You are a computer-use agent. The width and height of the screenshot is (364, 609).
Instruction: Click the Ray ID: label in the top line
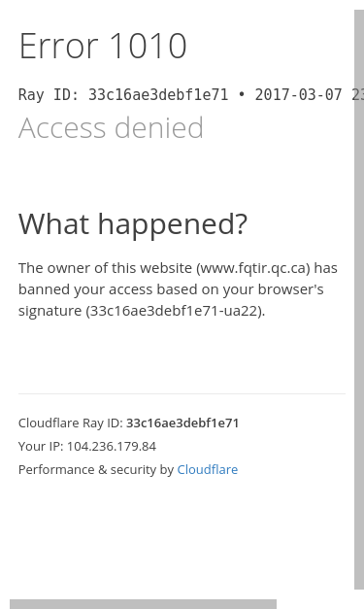coord(49,95)
